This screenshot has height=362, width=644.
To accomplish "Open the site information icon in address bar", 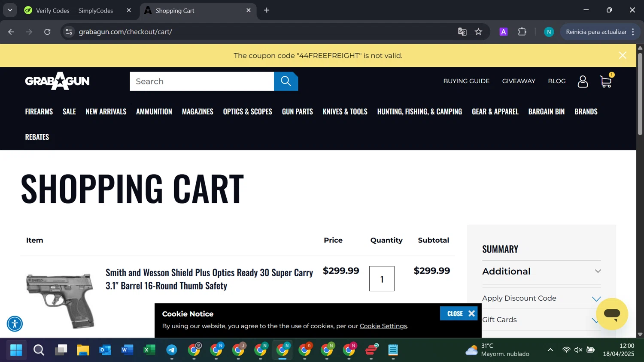I will tap(69, 32).
